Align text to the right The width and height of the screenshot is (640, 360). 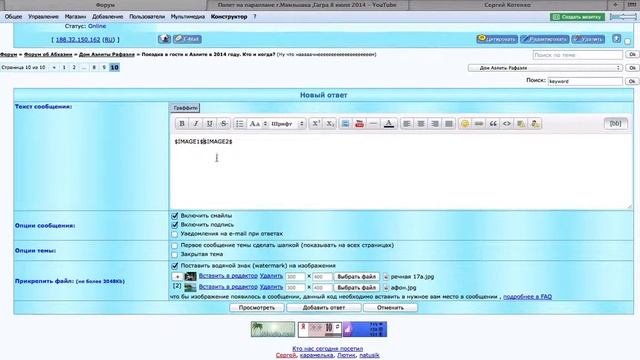point(435,124)
